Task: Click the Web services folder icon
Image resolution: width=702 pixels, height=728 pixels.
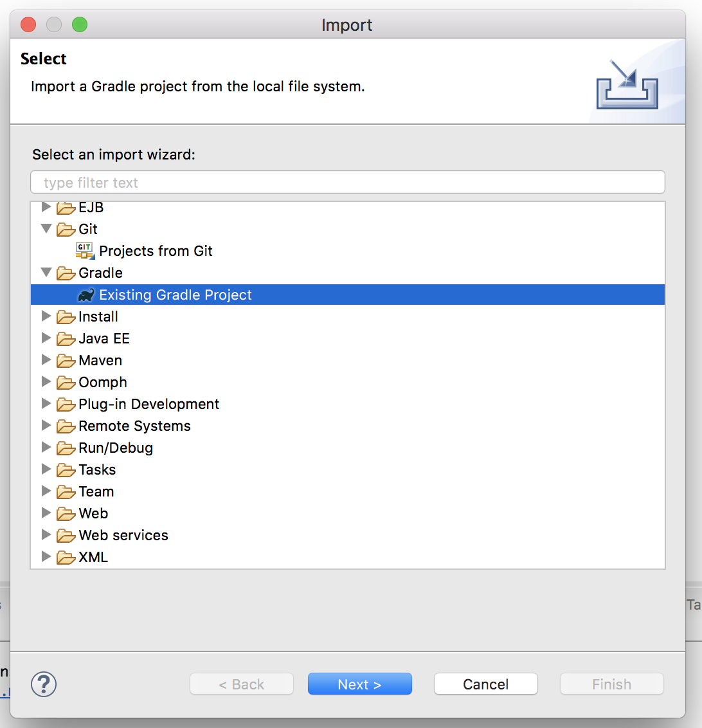Action: 66,536
